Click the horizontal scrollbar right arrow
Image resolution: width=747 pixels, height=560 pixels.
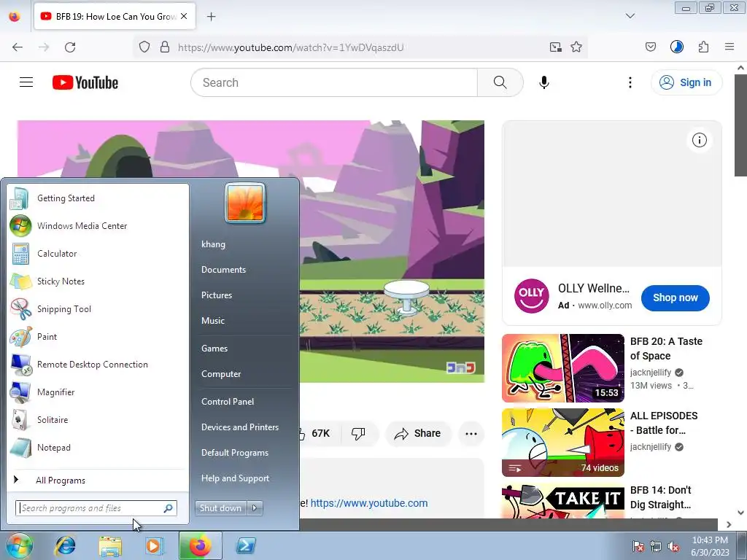(729, 524)
